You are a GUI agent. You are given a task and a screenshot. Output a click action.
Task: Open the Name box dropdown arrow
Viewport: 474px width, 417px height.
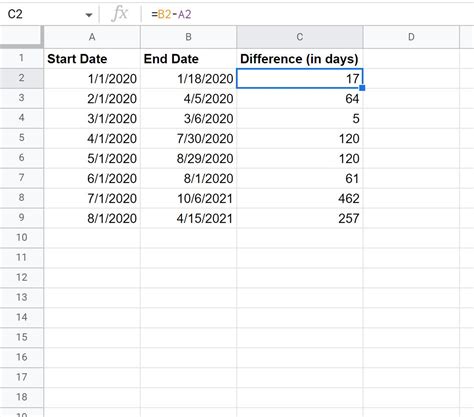click(x=89, y=15)
